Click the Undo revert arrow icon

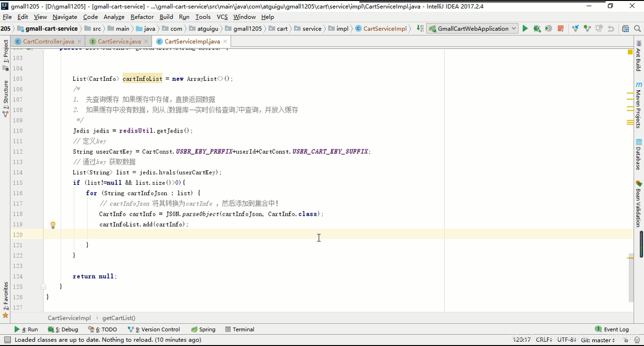pyautogui.click(x=611, y=29)
